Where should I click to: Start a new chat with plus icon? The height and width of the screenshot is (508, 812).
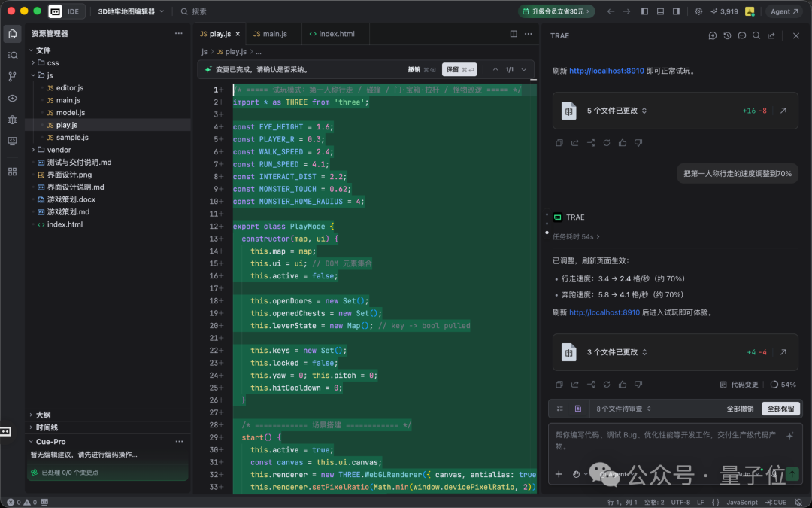[713, 36]
